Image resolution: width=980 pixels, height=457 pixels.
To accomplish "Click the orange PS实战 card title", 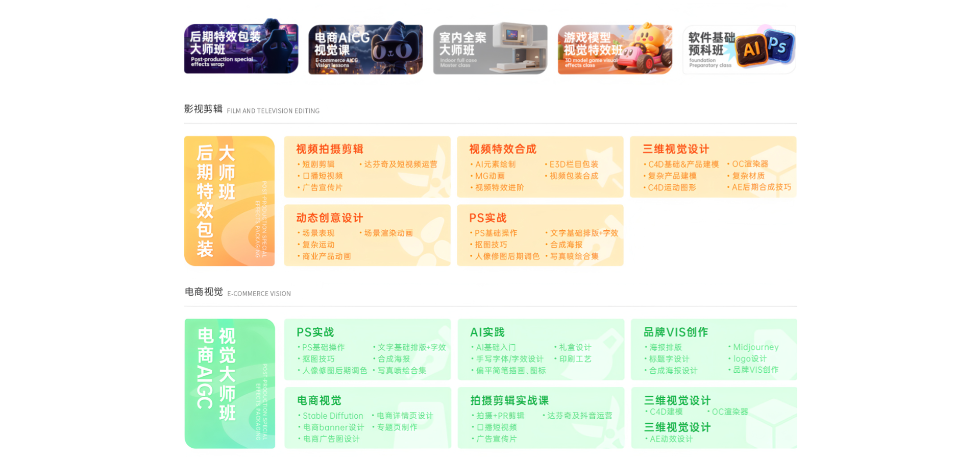I will click(488, 218).
